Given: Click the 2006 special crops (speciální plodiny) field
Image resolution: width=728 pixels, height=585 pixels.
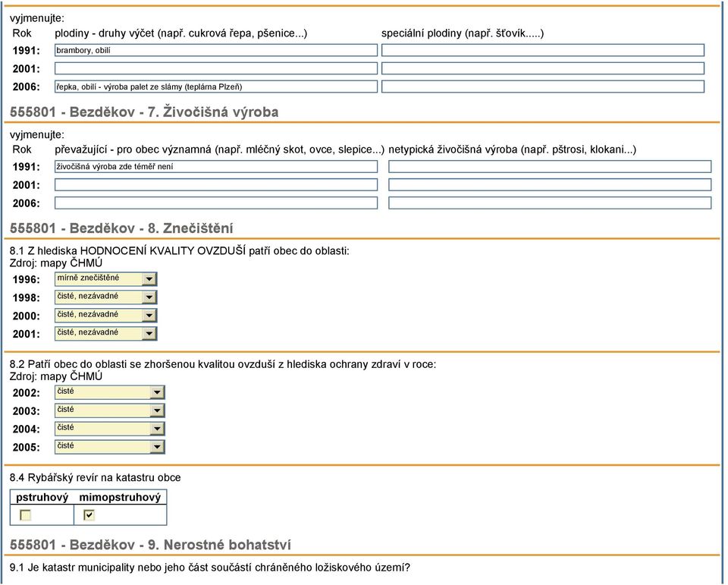Looking at the screenshot, I should [543, 86].
